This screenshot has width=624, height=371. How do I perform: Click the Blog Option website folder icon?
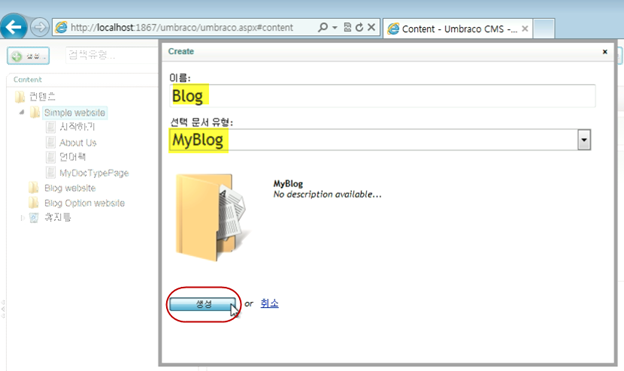[x=34, y=203]
